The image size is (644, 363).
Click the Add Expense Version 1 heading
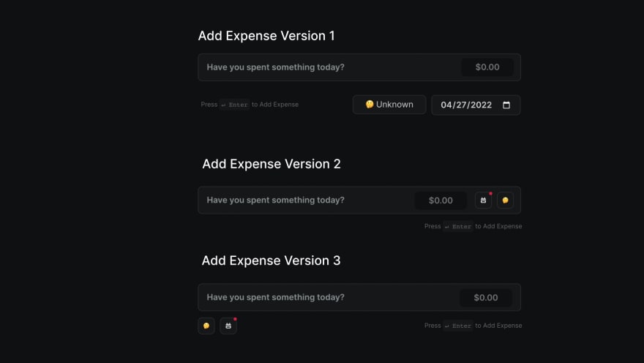click(x=266, y=36)
